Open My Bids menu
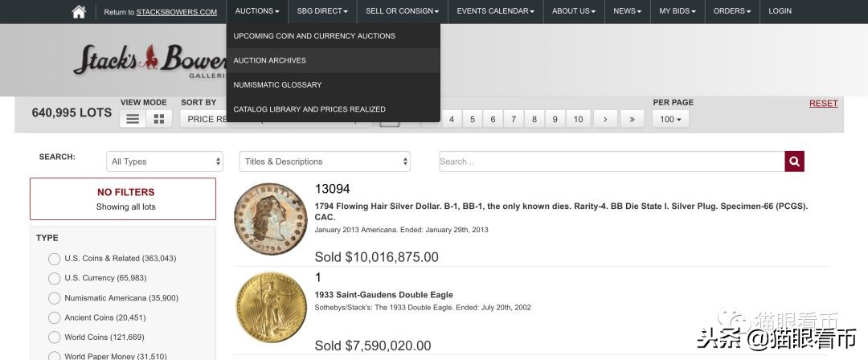Viewport: 868px width, 360px height. pyautogui.click(x=678, y=11)
